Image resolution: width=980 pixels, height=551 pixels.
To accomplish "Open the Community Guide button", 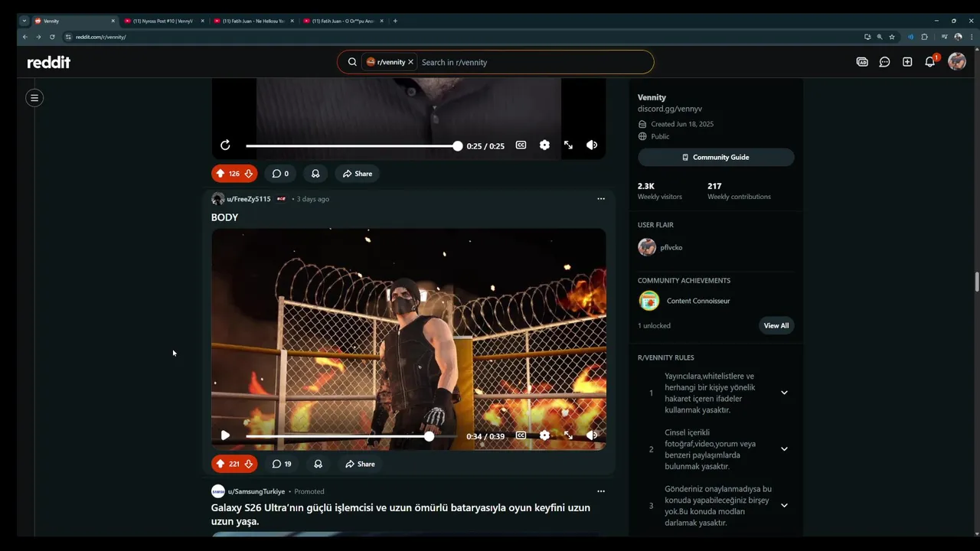I will click(x=716, y=157).
